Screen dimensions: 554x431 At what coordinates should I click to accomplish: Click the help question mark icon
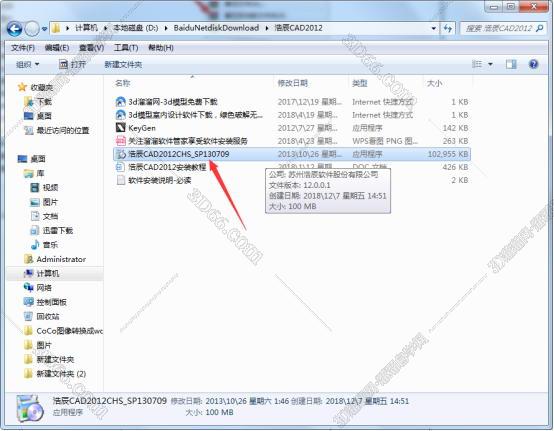click(534, 64)
